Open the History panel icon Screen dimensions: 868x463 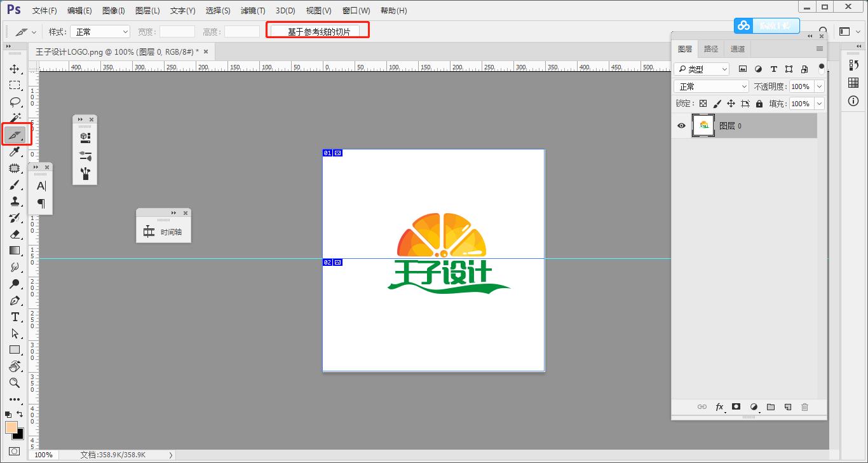coord(853,66)
